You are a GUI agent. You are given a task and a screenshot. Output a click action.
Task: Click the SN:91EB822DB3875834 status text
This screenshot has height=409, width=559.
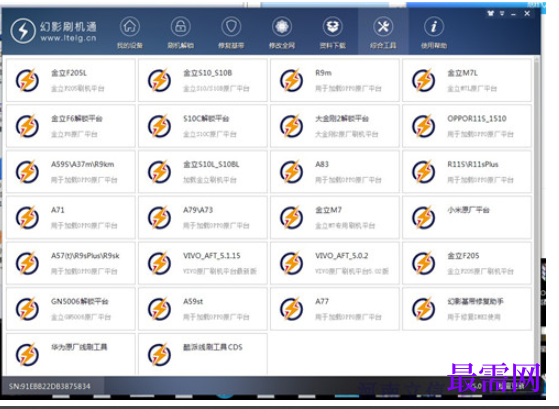[x=50, y=386]
